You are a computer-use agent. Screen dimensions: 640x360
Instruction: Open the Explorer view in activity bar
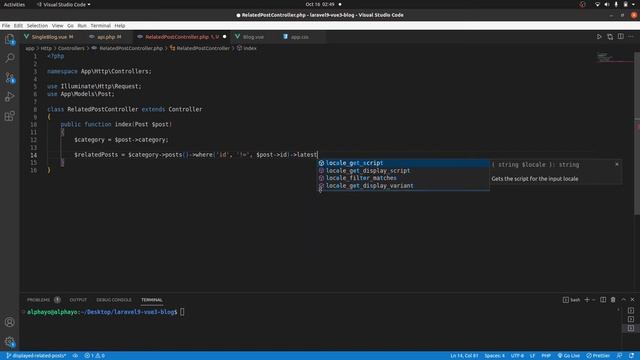(9, 40)
